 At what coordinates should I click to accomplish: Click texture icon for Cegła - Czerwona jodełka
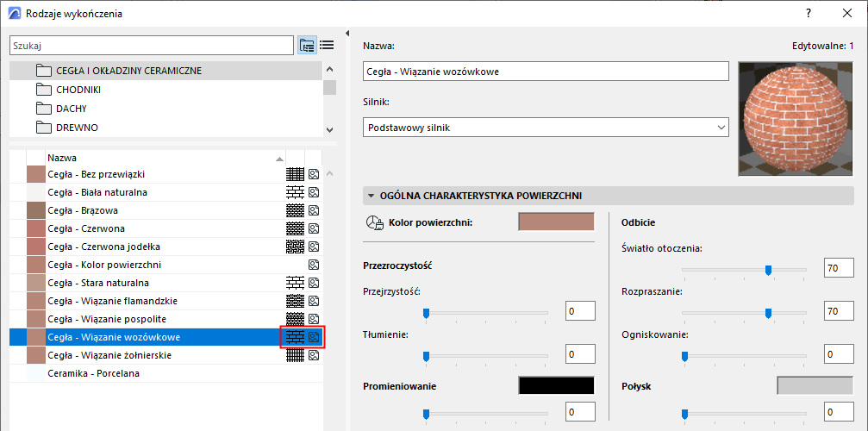click(x=314, y=247)
